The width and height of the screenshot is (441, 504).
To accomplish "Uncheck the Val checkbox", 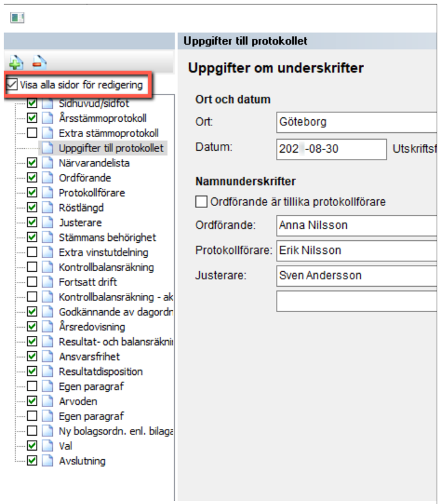I will tap(32, 446).
